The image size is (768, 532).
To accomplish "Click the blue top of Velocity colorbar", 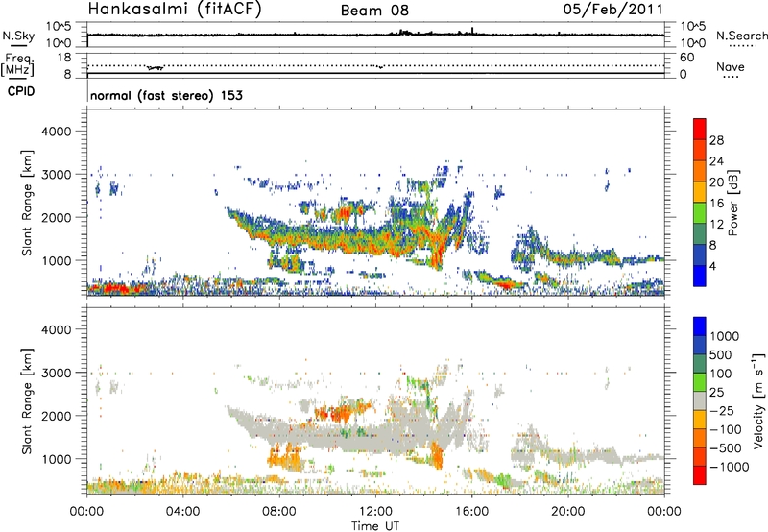I will [x=700, y=326].
